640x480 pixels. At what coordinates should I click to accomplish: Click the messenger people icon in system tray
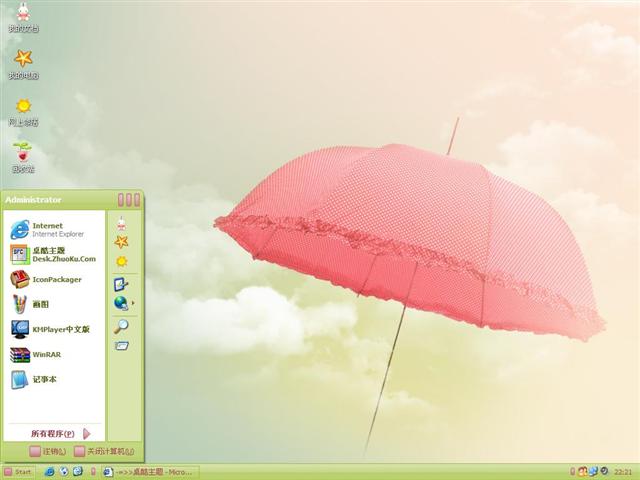pyautogui.click(x=582, y=472)
